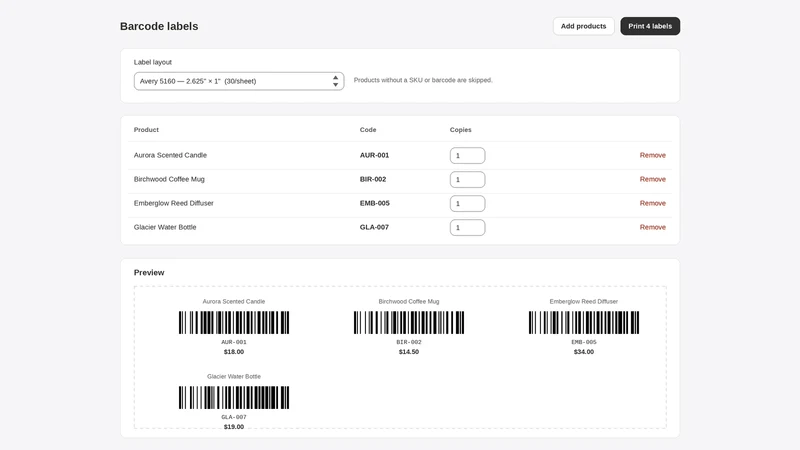Viewport: 800px width, 450px height.
Task: Remove Birchwood Coffee Mug row
Action: click(x=653, y=179)
